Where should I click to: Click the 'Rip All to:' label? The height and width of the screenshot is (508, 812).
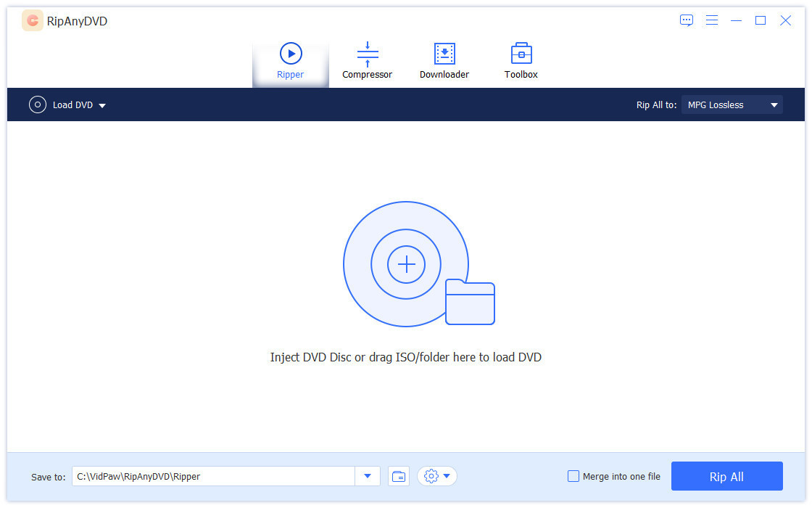656,105
